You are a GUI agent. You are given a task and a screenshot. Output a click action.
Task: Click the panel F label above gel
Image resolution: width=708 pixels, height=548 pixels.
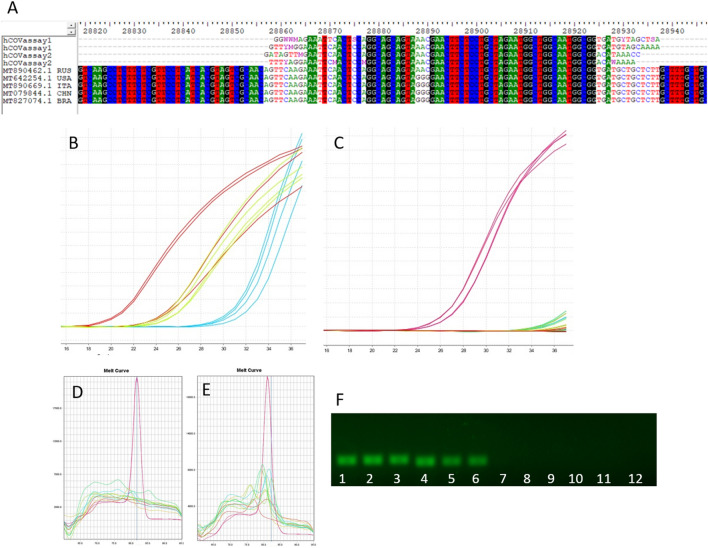pos(339,400)
